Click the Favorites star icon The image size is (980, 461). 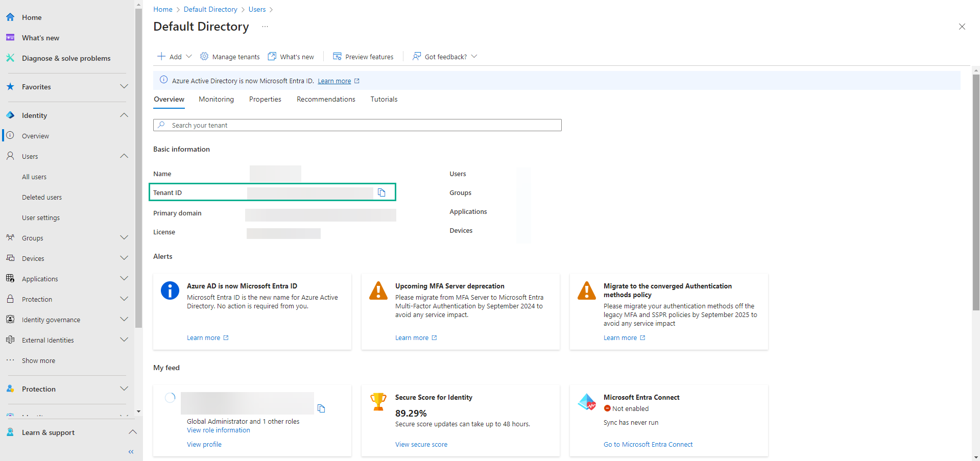(10, 87)
